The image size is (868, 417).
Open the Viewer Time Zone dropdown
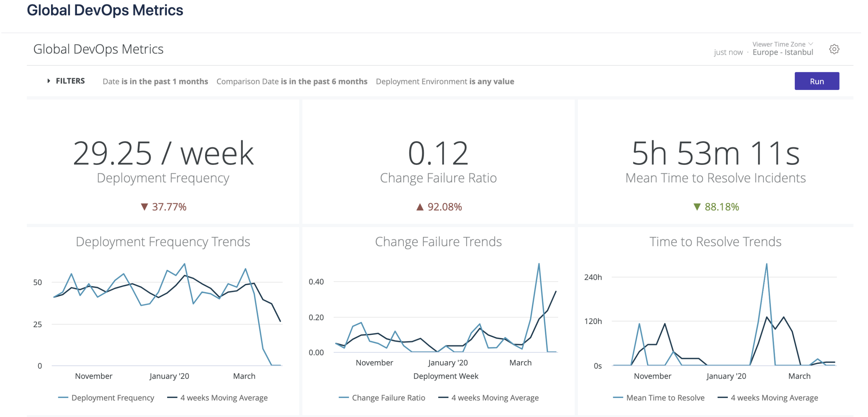point(783,44)
